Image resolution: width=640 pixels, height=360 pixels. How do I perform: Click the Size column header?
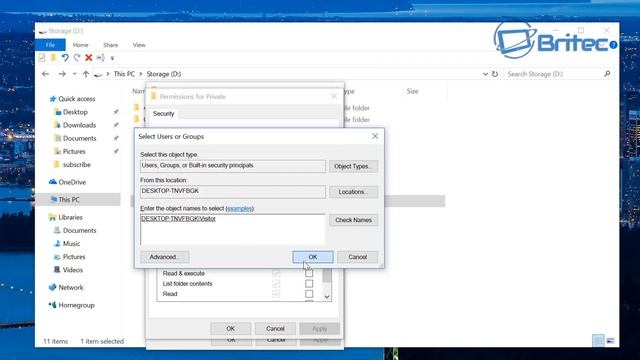[x=412, y=91]
